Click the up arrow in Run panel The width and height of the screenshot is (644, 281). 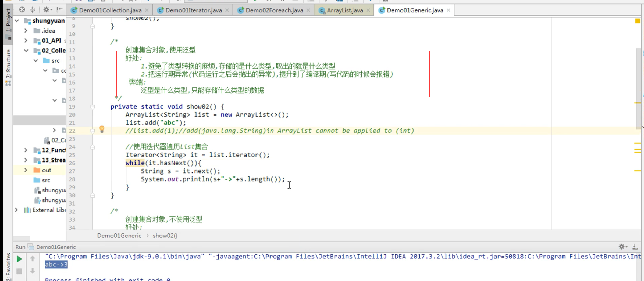33,259
